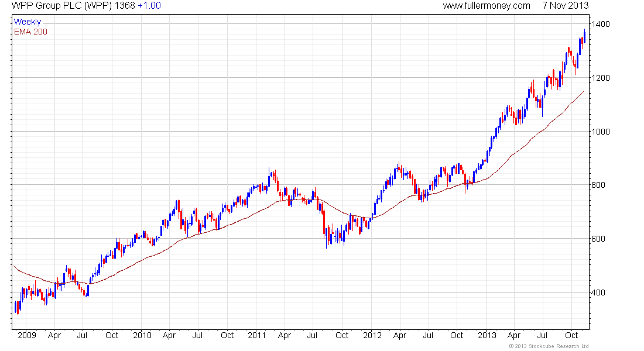Click the 2010 year label on time axis

coord(142,335)
